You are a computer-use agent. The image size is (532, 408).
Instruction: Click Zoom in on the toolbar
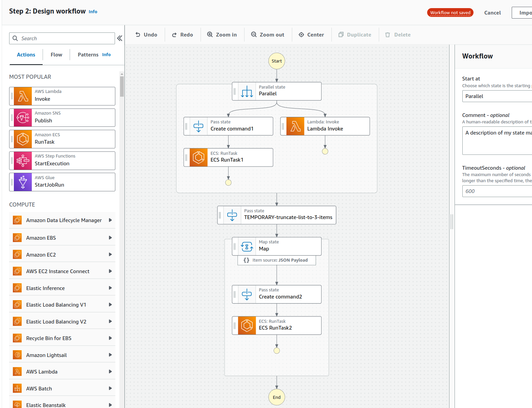[222, 35]
